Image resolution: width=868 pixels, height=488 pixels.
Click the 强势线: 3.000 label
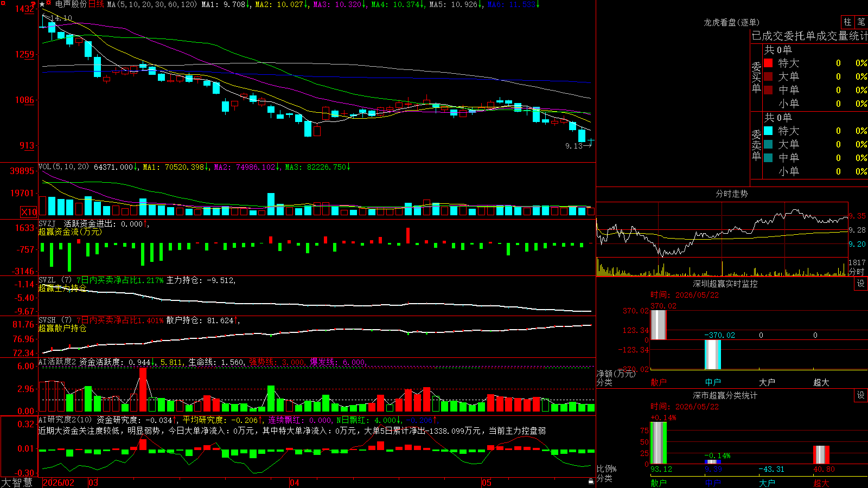pyautogui.click(x=277, y=362)
